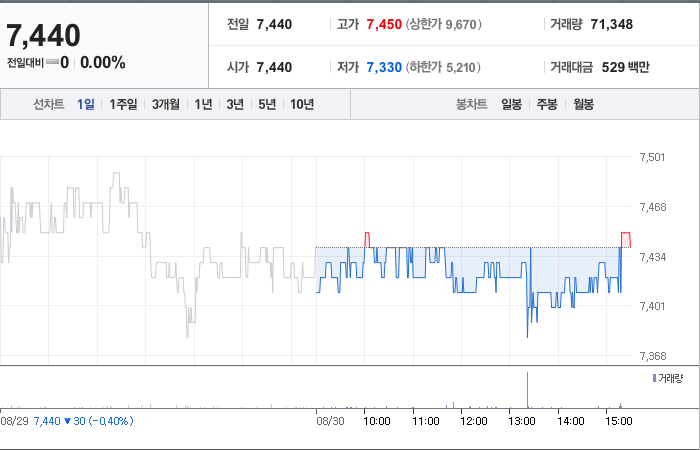700x450 pixels.
Task: Click the 고가 label
Action: point(348,24)
